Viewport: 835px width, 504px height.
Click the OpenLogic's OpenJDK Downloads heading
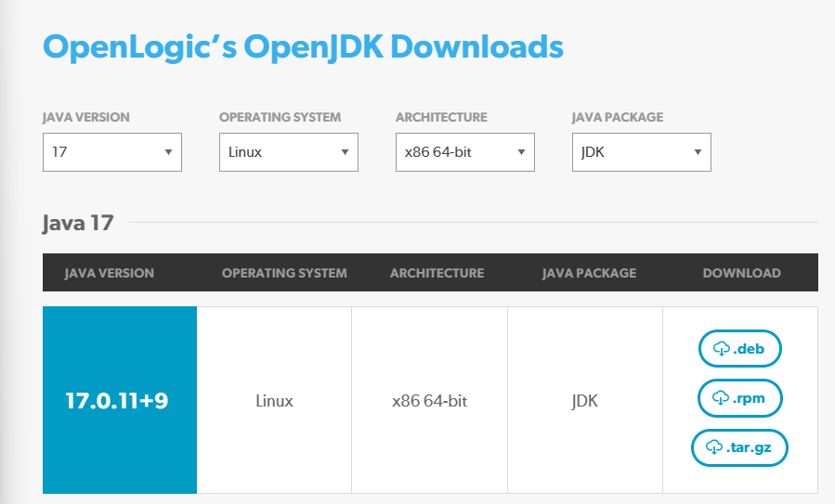(x=303, y=46)
